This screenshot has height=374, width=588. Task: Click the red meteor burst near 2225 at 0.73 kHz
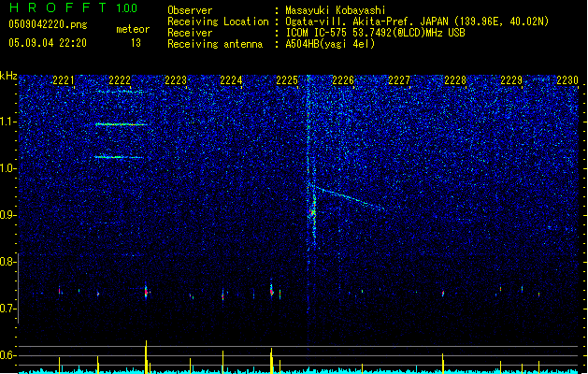tap(271, 291)
